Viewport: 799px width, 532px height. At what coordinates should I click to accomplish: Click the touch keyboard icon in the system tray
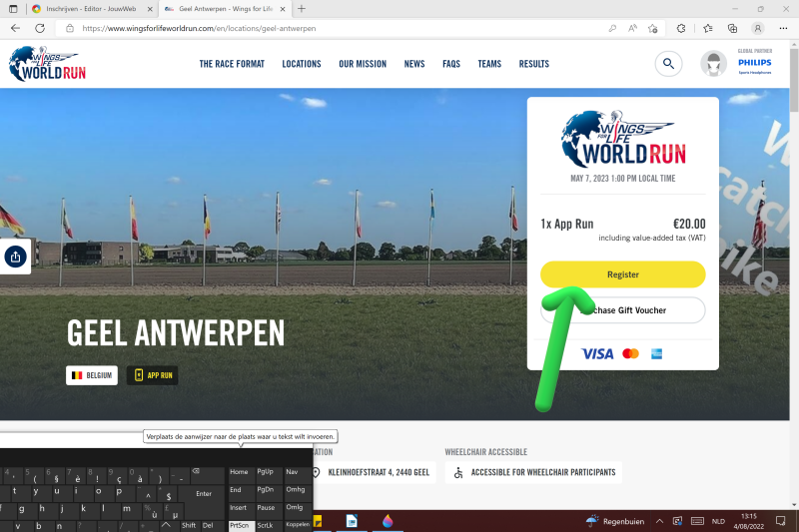pyautogui.click(x=697, y=521)
